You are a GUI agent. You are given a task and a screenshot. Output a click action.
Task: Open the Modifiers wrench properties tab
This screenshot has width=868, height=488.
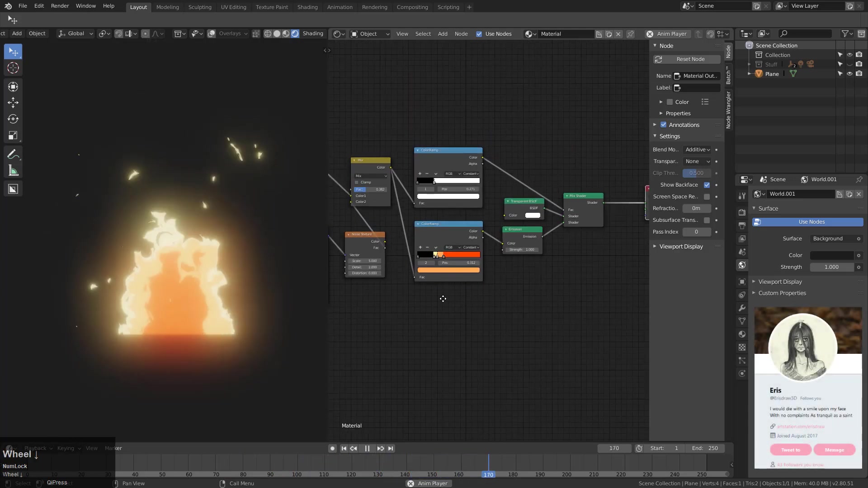[742, 308]
